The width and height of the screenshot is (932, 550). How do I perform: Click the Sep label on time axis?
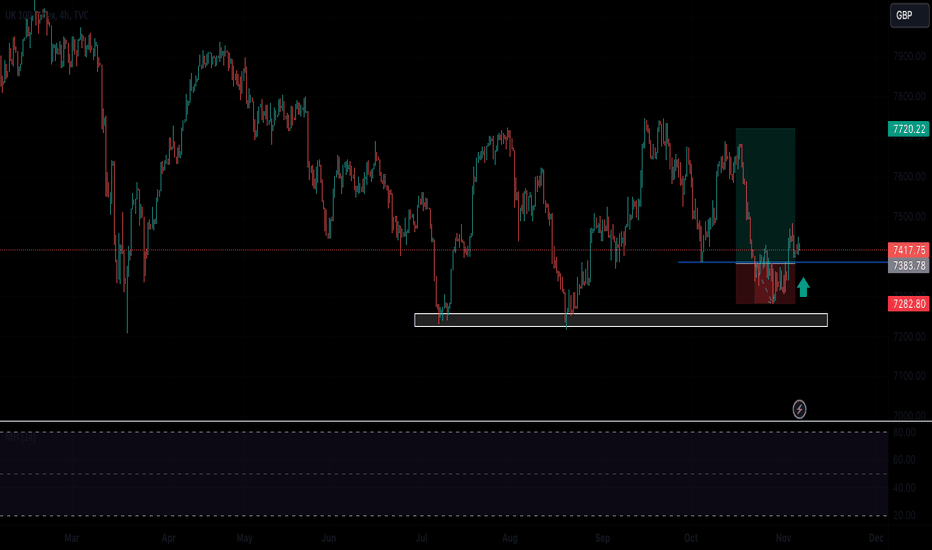(x=602, y=538)
